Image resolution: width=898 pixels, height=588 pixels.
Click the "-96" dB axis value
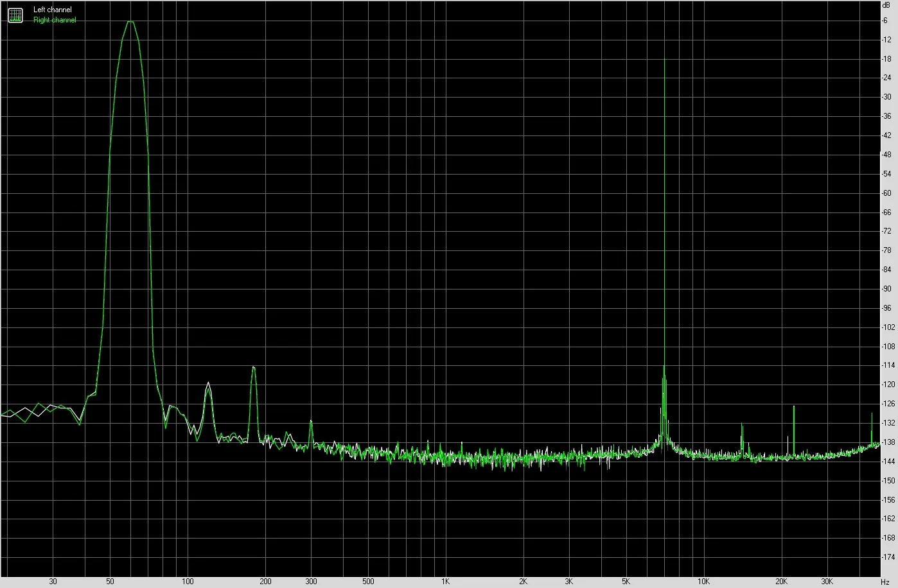[887, 308]
